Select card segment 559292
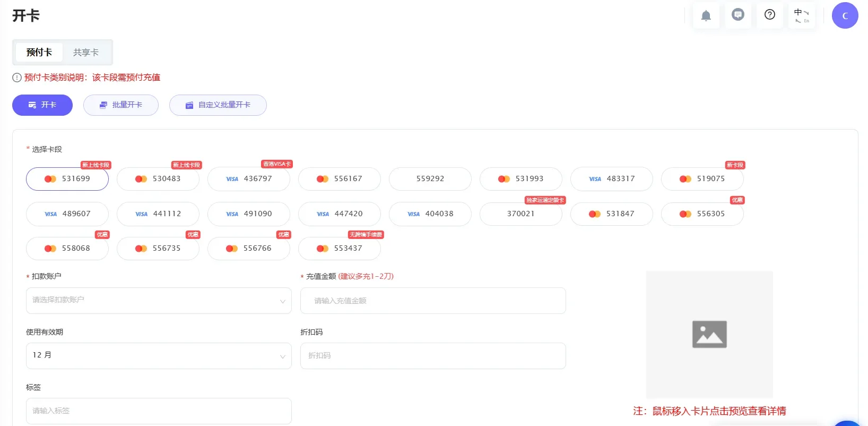 [430, 179]
